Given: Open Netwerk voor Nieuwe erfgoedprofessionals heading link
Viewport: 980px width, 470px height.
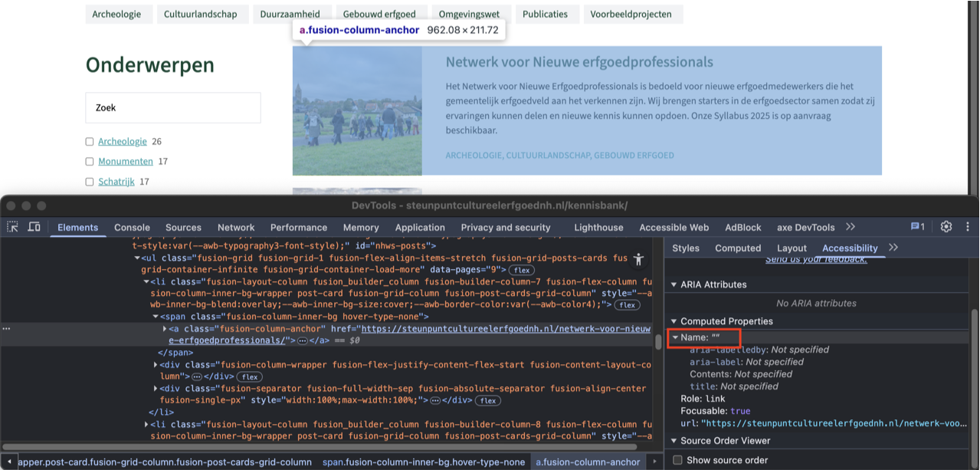Looking at the screenshot, I should pos(579,62).
